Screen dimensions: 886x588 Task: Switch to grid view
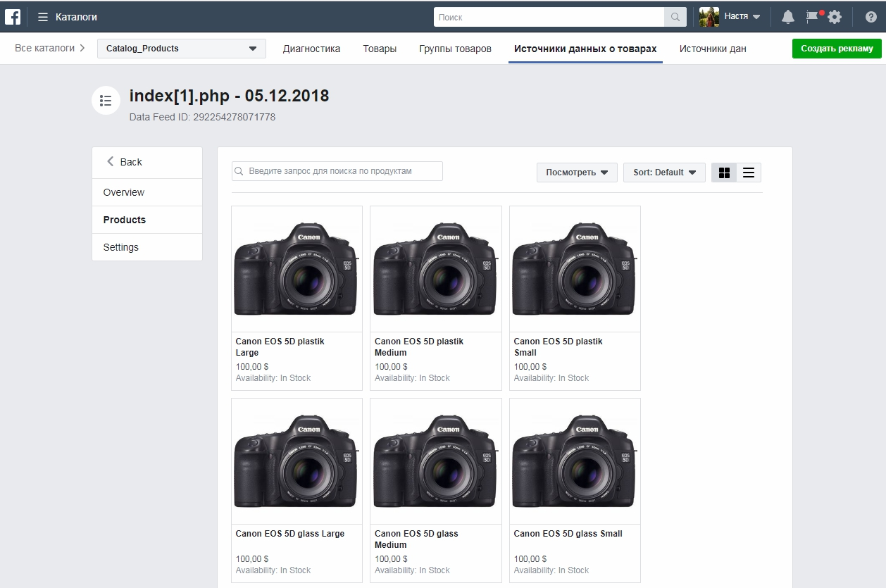coord(724,173)
